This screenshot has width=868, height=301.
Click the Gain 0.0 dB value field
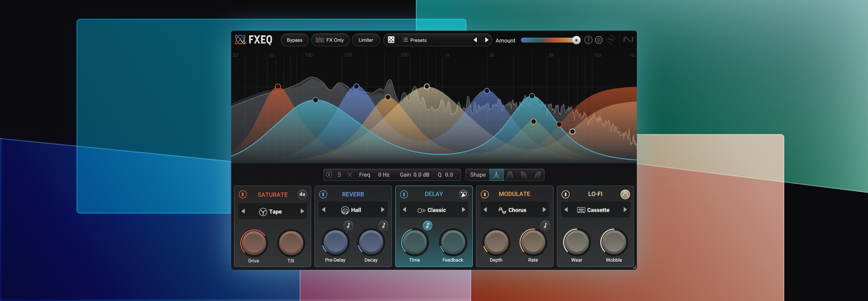[x=421, y=175]
